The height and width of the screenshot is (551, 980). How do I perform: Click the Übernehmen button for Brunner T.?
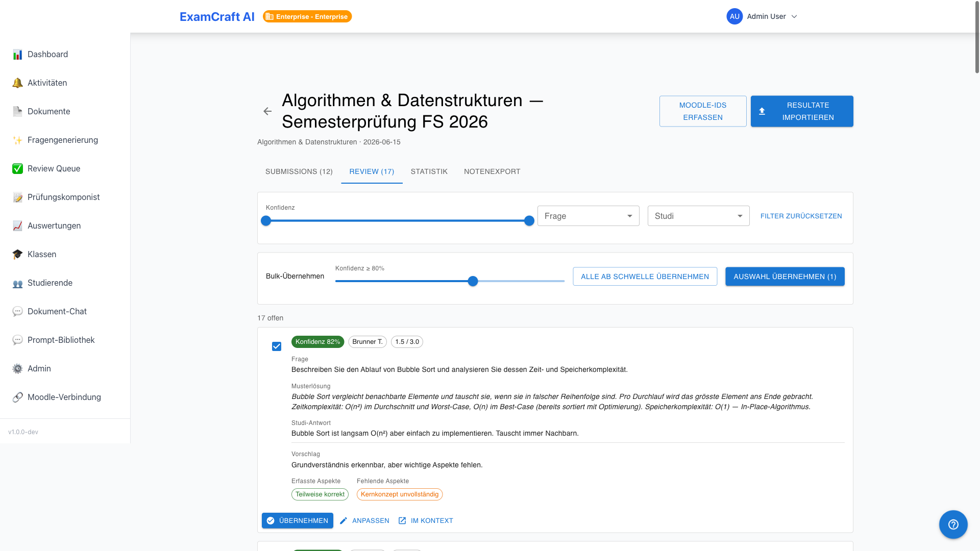coord(298,520)
